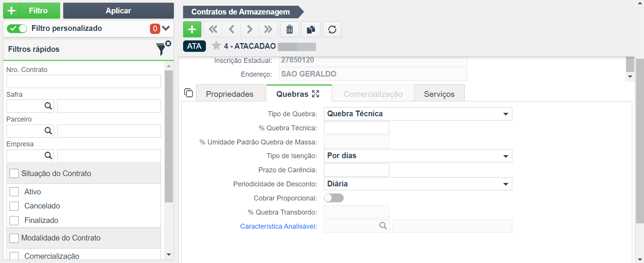This screenshot has width=644, height=263.
Task: Go to the next record
Action: tap(250, 29)
